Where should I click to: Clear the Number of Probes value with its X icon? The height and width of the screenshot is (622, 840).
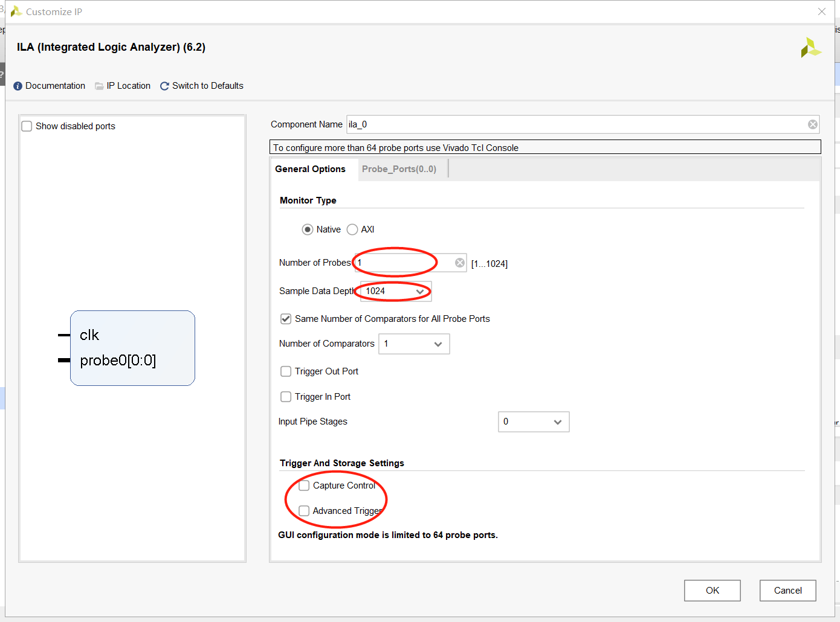pos(460,263)
